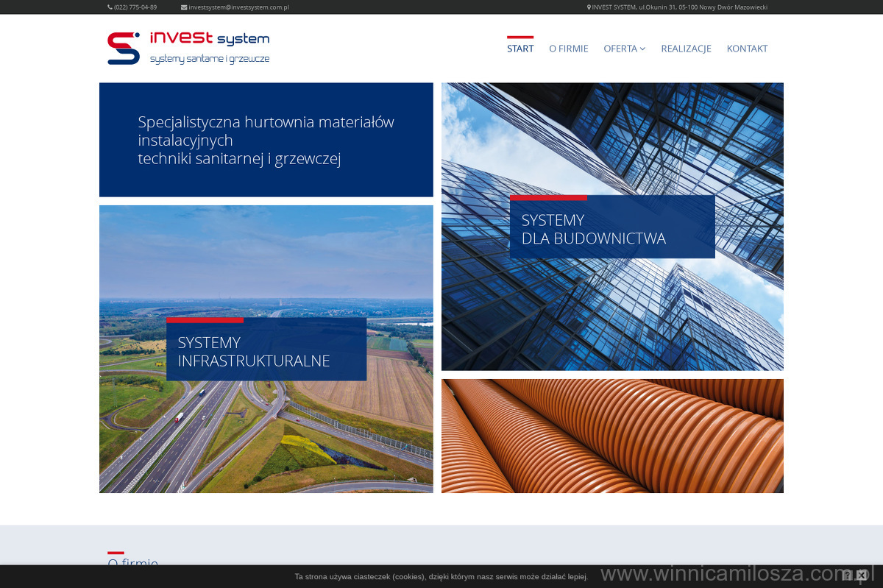Open the Start menu item
Image resolution: width=883 pixels, height=588 pixels.
[x=520, y=49]
